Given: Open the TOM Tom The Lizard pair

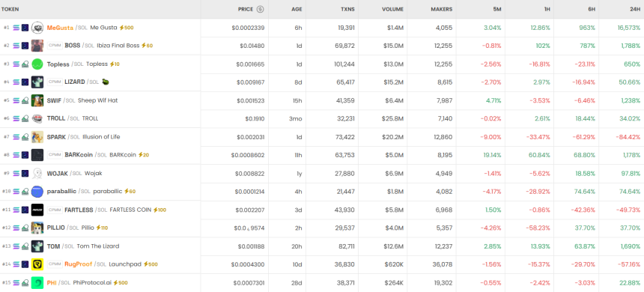Looking at the screenshot, I should (x=322, y=246).
